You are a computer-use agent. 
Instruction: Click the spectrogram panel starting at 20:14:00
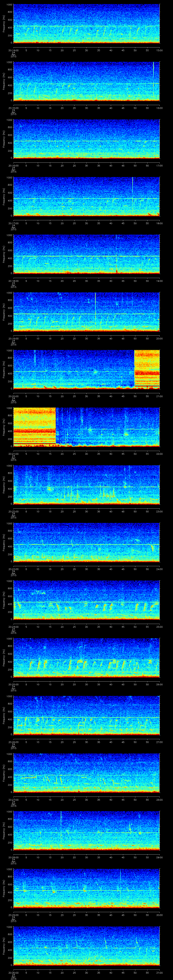click(86, 24)
